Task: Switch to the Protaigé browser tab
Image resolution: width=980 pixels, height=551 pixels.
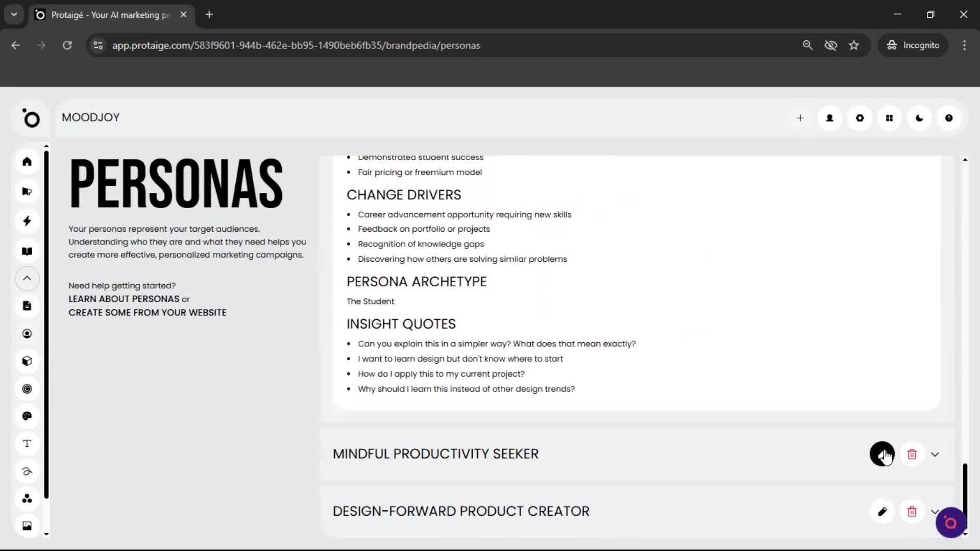Action: pyautogui.click(x=102, y=14)
